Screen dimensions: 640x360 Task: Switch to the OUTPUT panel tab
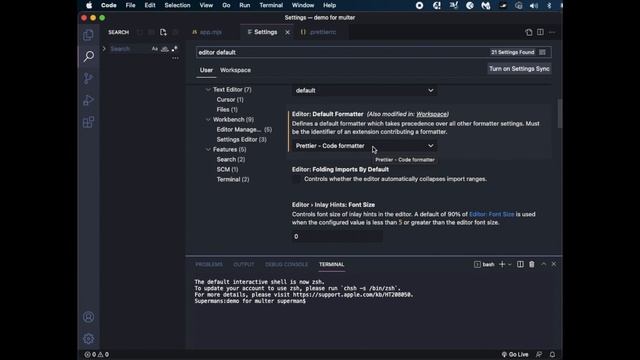pos(244,264)
